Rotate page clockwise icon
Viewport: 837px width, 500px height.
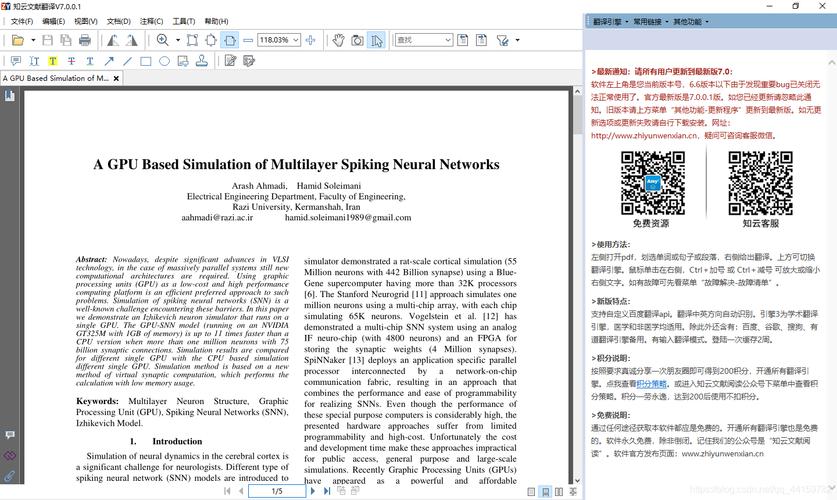point(131,40)
